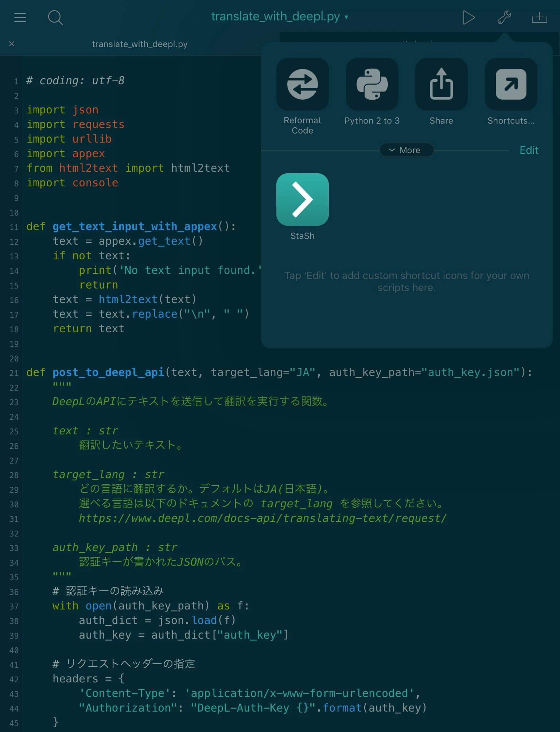This screenshot has width=560, height=732.
Task: Tap Edit to customize shortcuts
Action: (x=529, y=150)
